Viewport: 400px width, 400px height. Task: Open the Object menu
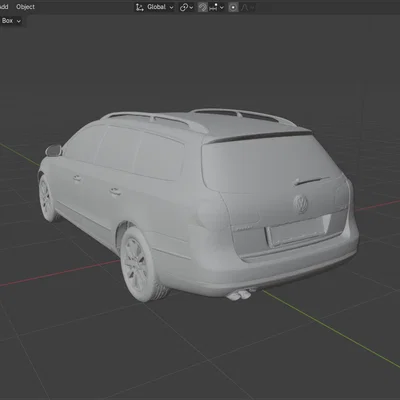point(25,7)
